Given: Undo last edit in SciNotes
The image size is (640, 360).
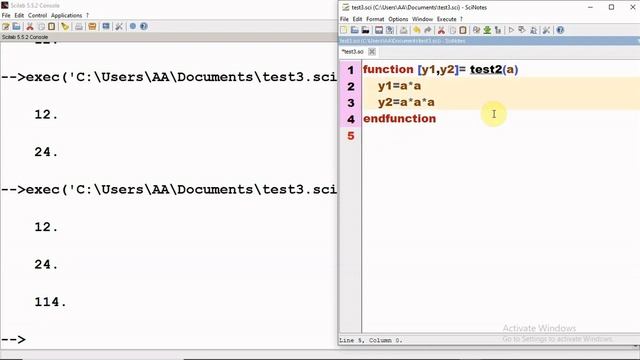Looking at the screenshot, I should tap(416, 30).
